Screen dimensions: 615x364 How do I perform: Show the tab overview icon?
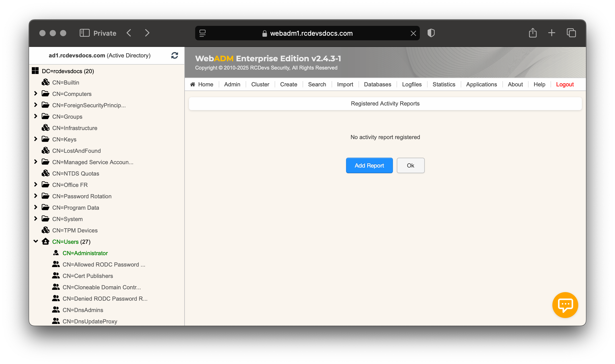(571, 33)
